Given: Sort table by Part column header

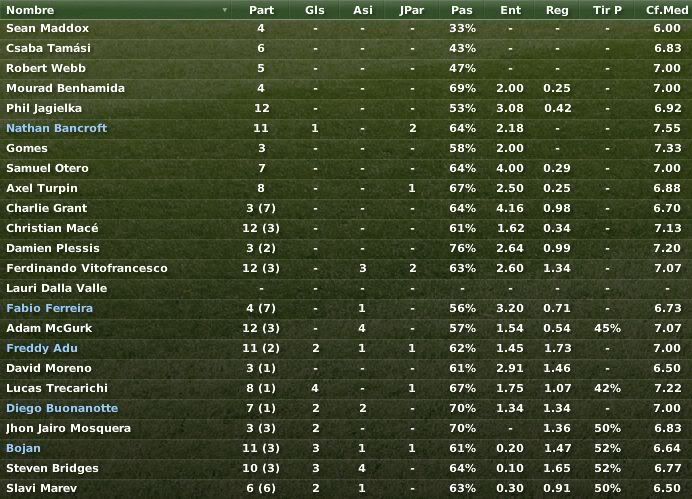Looking at the screenshot, I should pyautogui.click(x=261, y=10).
